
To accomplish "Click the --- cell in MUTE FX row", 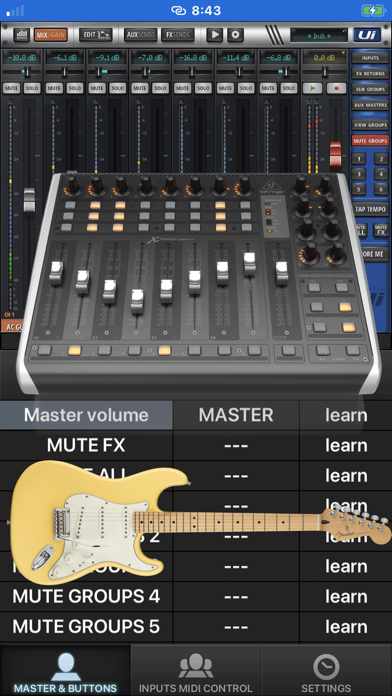I will (x=236, y=445).
